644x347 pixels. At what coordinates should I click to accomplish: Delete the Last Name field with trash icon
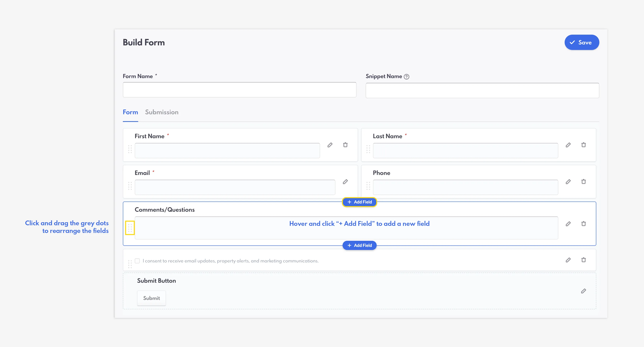pyautogui.click(x=583, y=145)
